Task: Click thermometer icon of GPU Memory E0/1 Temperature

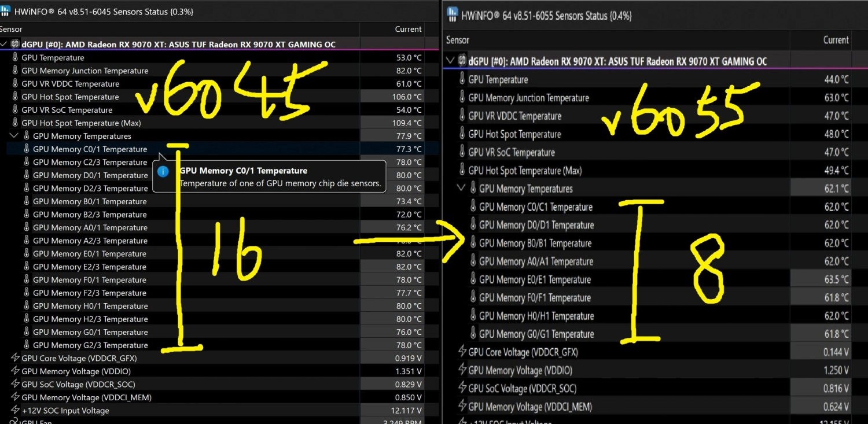Action: pos(27,253)
